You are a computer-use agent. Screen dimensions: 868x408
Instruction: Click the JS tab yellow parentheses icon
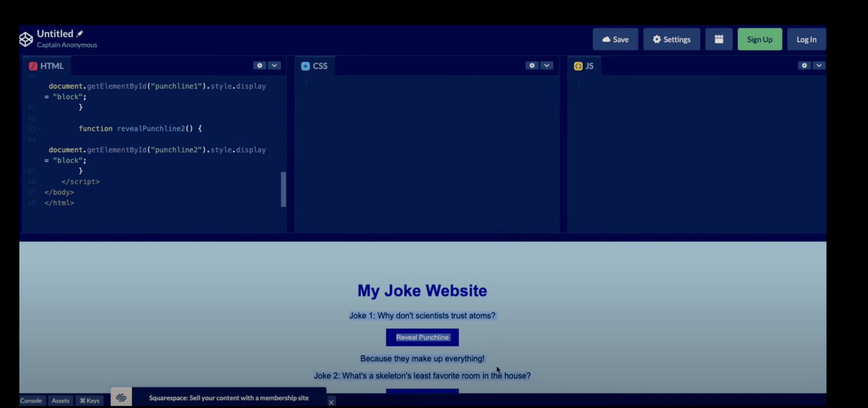[x=578, y=66]
